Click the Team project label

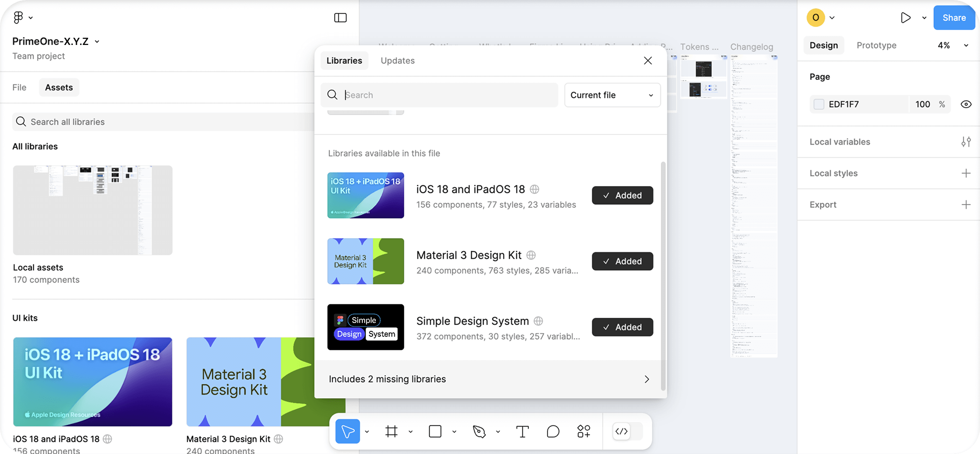(x=39, y=56)
